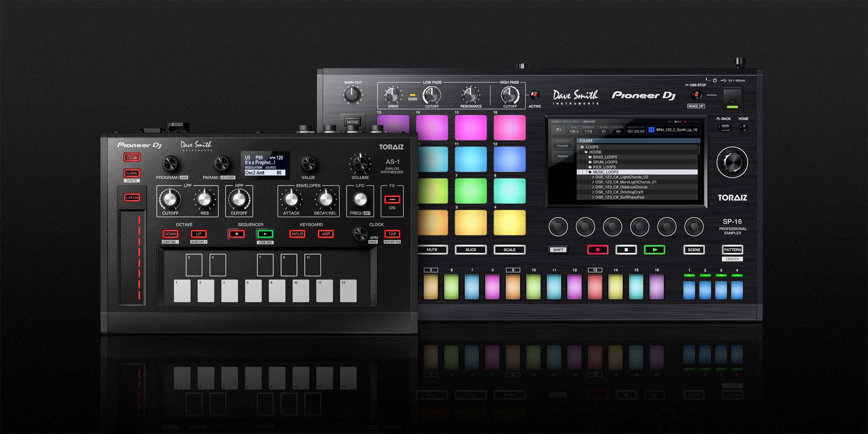Screen dimensions: 868x434
Task: Tap the back arrow icon on touchscreen
Action: tap(558, 130)
